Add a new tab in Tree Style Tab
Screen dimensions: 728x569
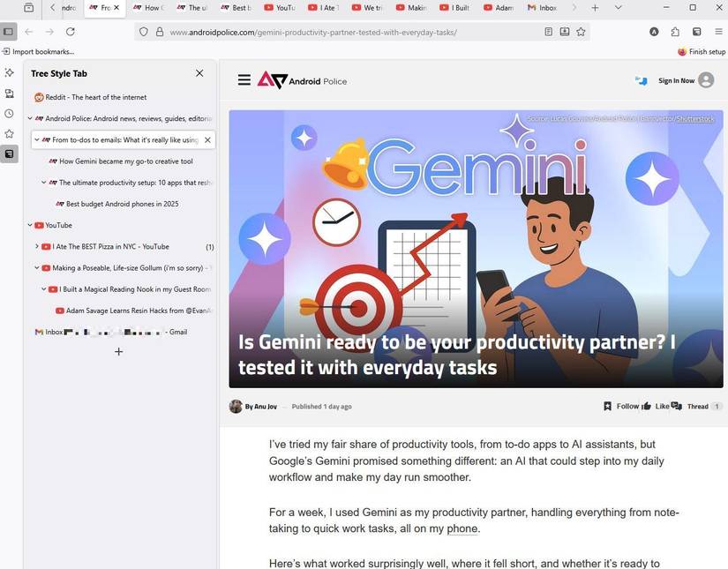tap(118, 352)
